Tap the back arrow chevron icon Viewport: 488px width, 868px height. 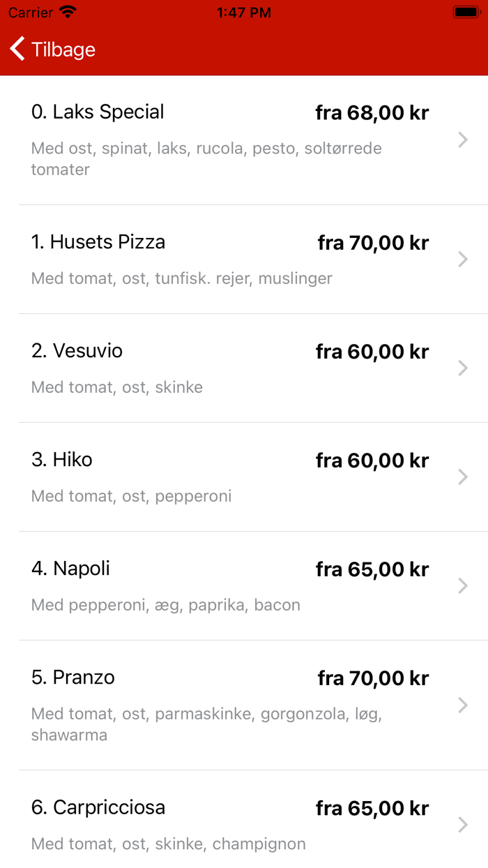coord(15,49)
